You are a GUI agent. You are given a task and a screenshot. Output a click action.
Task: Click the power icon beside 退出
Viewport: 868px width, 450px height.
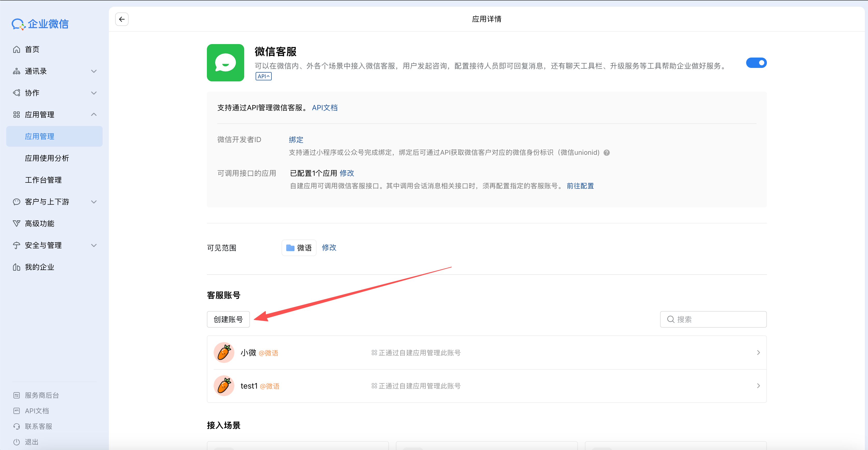(x=17, y=442)
